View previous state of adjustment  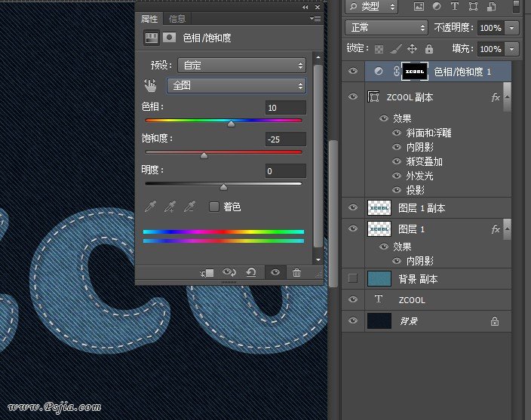point(229,272)
